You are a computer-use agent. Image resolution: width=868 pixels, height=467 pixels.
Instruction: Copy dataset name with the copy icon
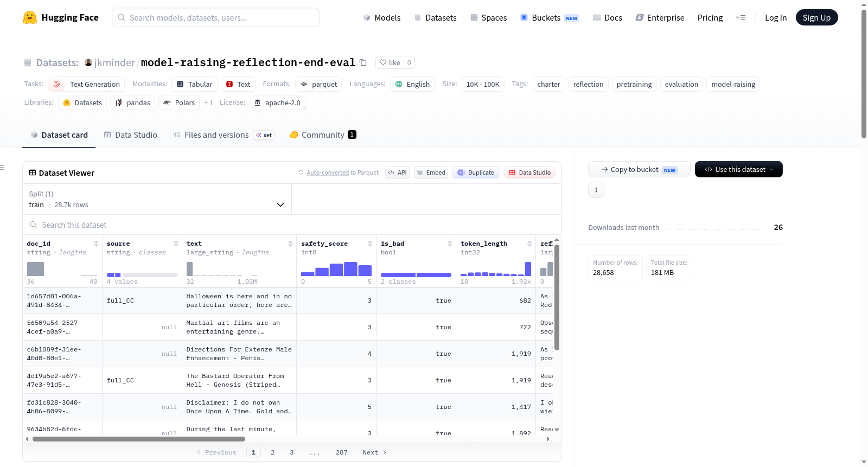click(x=363, y=62)
